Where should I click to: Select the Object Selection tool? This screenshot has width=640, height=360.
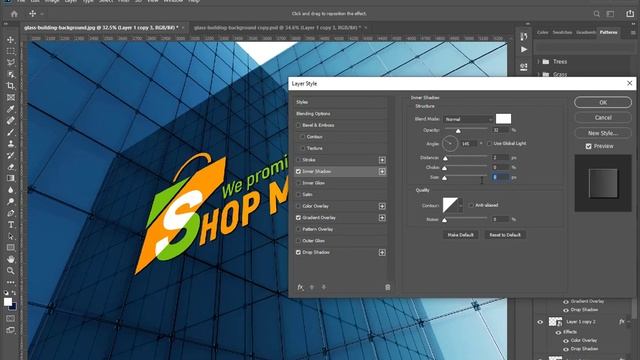tap(11, 74)
